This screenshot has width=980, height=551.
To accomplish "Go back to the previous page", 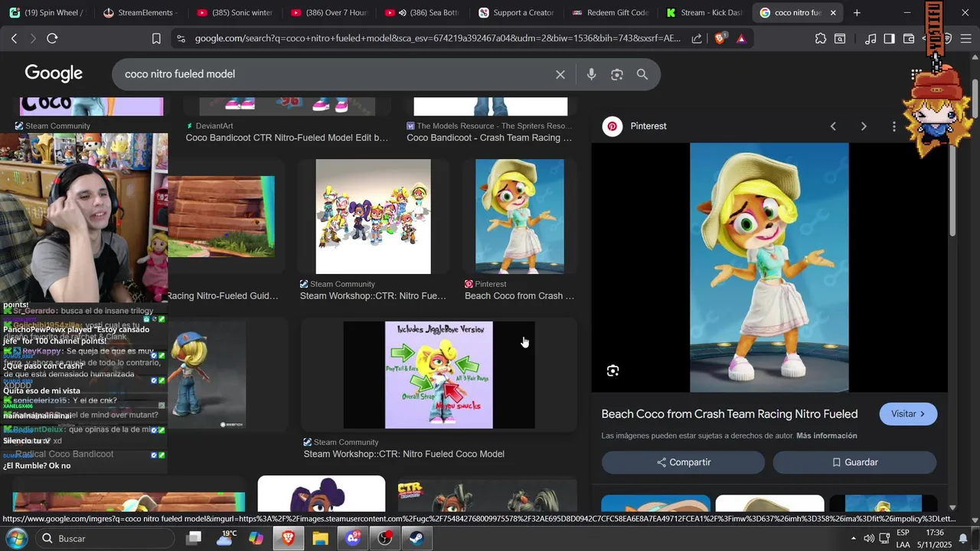I will [x=14, y=38].
